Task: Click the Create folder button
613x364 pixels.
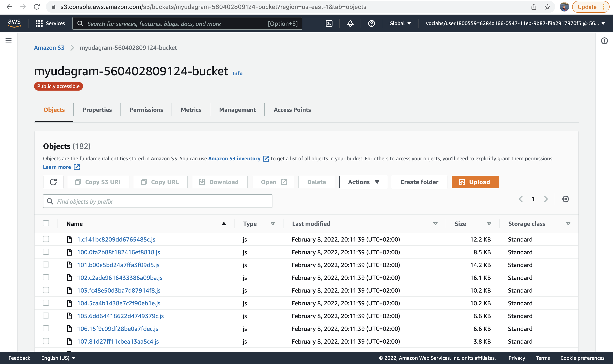Action: pyautogui.click(x=419, y=182)
